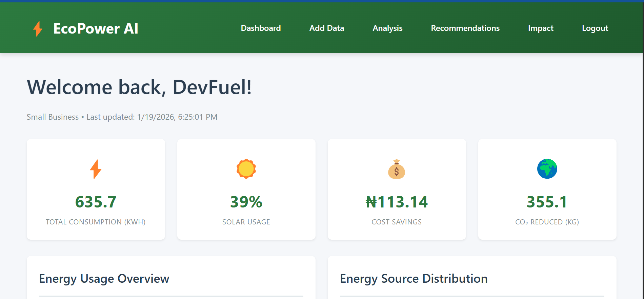
Task: Click the EcoPower AI brand title
Action: point(96,28)
